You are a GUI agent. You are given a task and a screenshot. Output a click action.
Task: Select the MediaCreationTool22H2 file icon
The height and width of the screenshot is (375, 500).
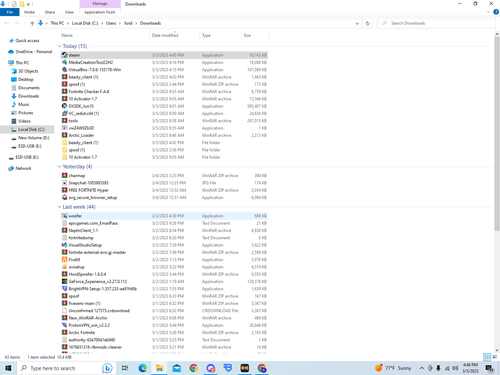click(65, 62)
